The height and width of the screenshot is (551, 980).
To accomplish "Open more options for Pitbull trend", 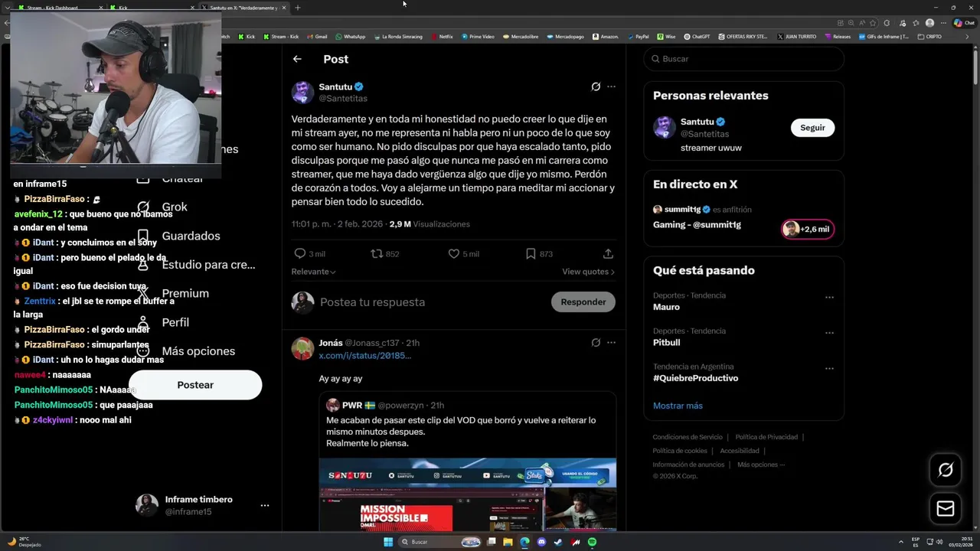I will (x=829, y=333).
